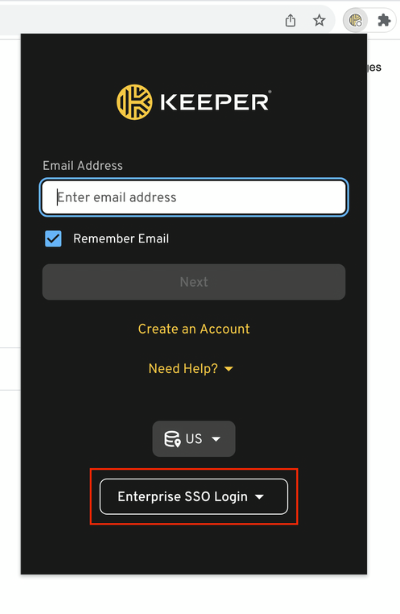The height and width of the screenshot is (614, 400).
Task: Bookmark this page with the star icon
Action: 319,20
